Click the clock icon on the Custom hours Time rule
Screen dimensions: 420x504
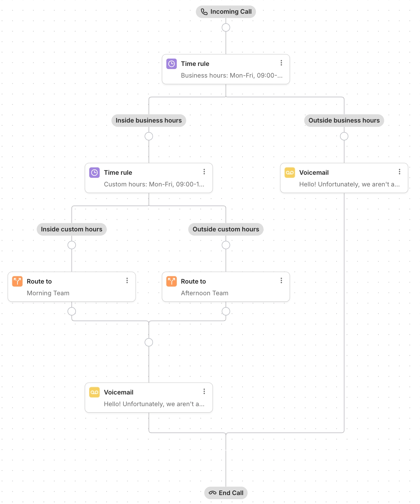[x=94, y=172]
